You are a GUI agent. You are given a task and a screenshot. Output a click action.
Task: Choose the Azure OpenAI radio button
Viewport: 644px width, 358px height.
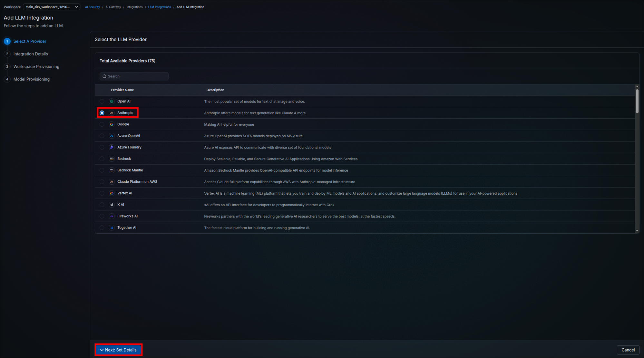pyautogui.click(x=102, y=136)
